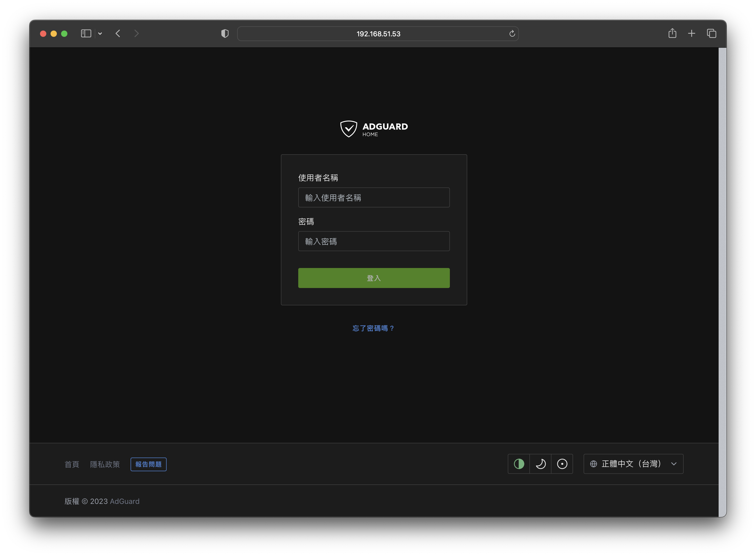Click the globe icon in language selector
The width and height of the screenshot is (756, 556).
pyautogui.click(x=594, y=464)
